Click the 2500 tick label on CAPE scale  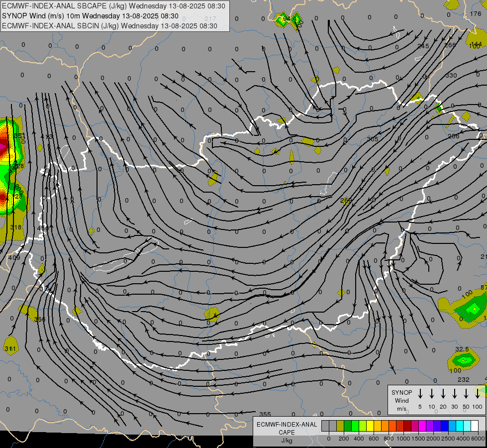point(448,439)
